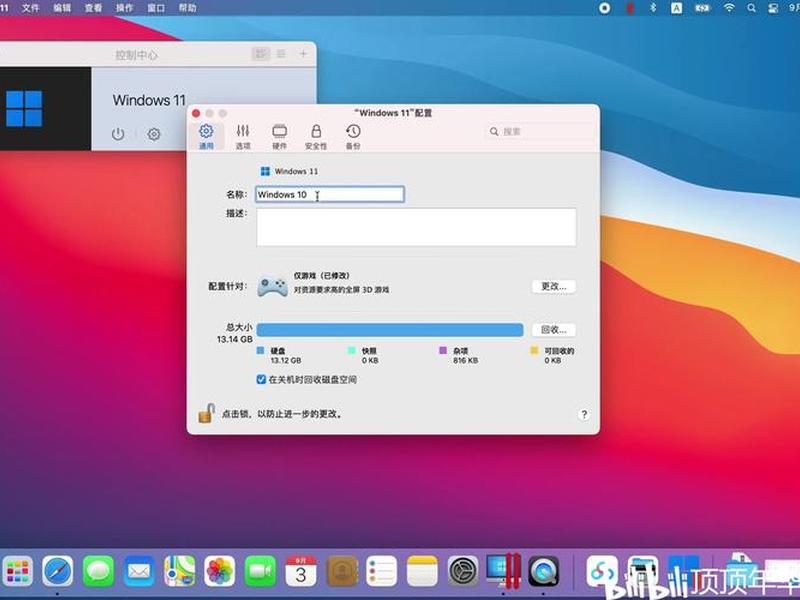Open Reminders from the Dock

click(x=382, y=571)
